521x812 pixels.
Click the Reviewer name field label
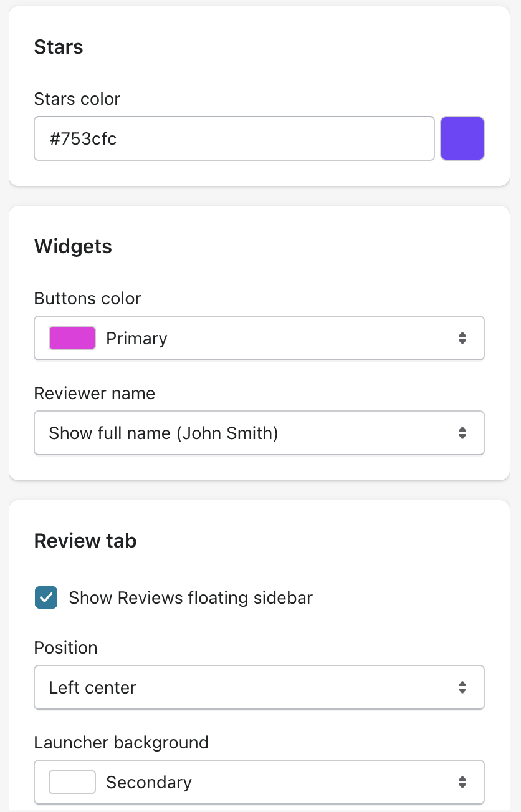pyautogui.click(x=95, y=394)
